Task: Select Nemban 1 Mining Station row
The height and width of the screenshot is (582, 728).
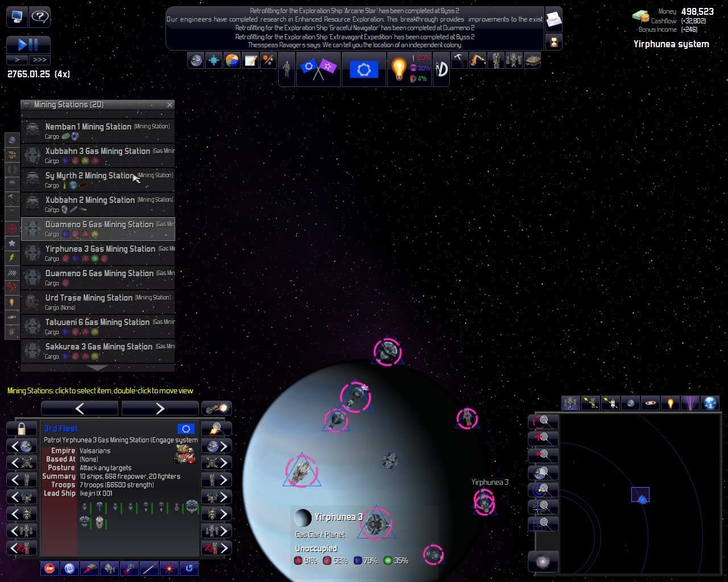Action: pyautogui.click(x=98, y=131)
